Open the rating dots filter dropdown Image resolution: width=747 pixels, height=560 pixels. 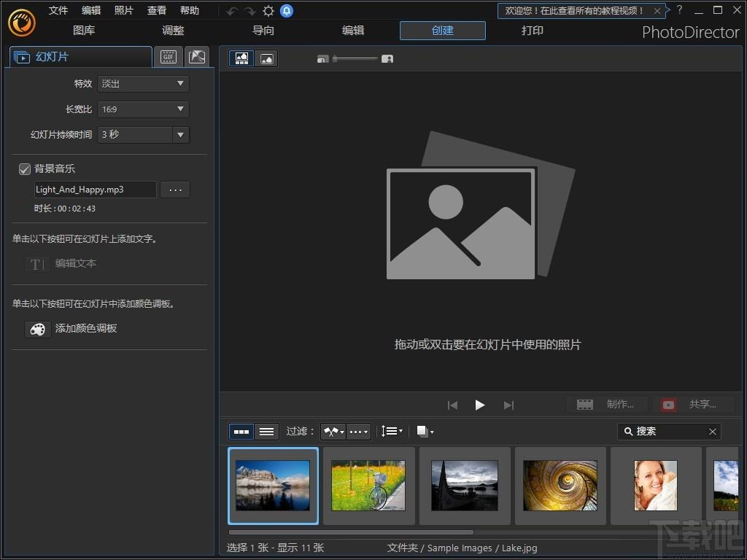(x=358, y=432)
